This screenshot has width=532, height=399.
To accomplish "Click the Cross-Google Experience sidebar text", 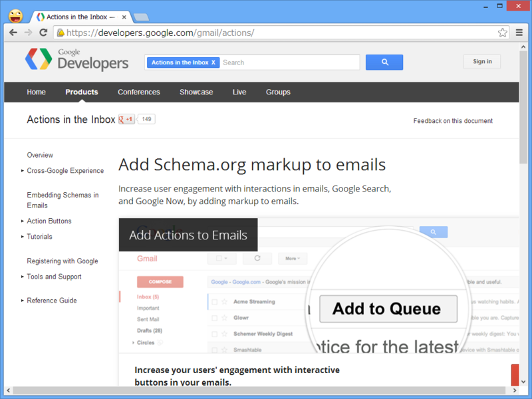I will click(x=65, y=171).
